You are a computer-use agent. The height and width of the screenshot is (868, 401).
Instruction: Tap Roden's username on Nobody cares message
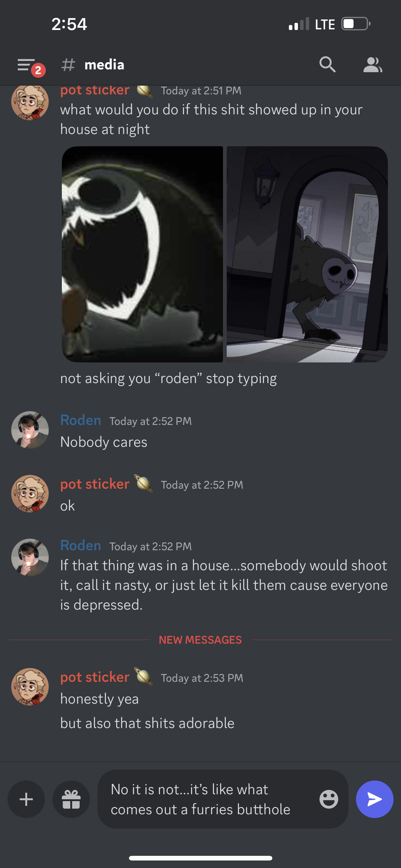point(81,420)
